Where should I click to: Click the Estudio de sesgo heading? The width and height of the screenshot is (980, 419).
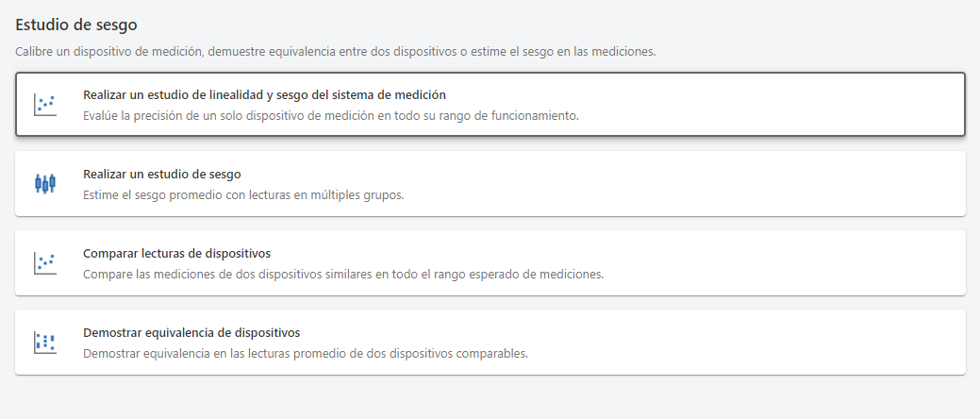[x=76, y=25]
